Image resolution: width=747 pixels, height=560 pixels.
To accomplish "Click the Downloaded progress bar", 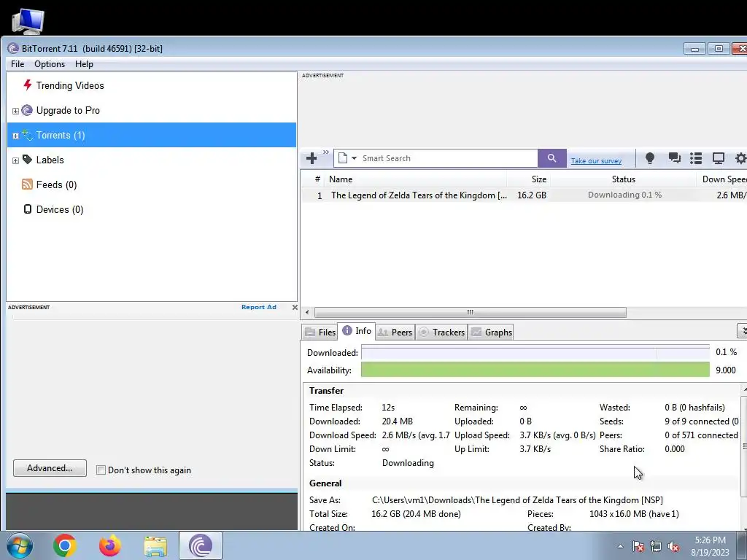I will click(535, 352).
